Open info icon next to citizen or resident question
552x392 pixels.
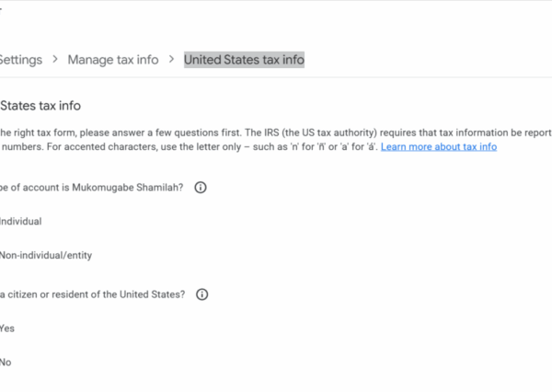[x=202, y=295]
